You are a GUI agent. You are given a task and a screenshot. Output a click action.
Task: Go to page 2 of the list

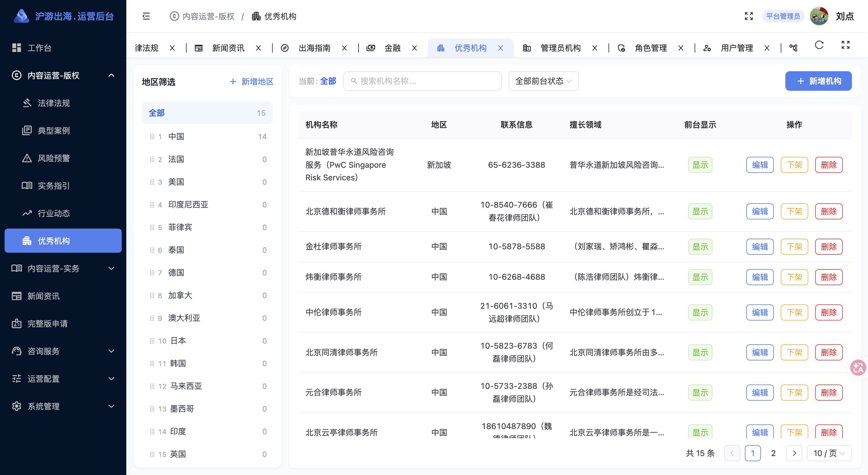coord(773,453)
